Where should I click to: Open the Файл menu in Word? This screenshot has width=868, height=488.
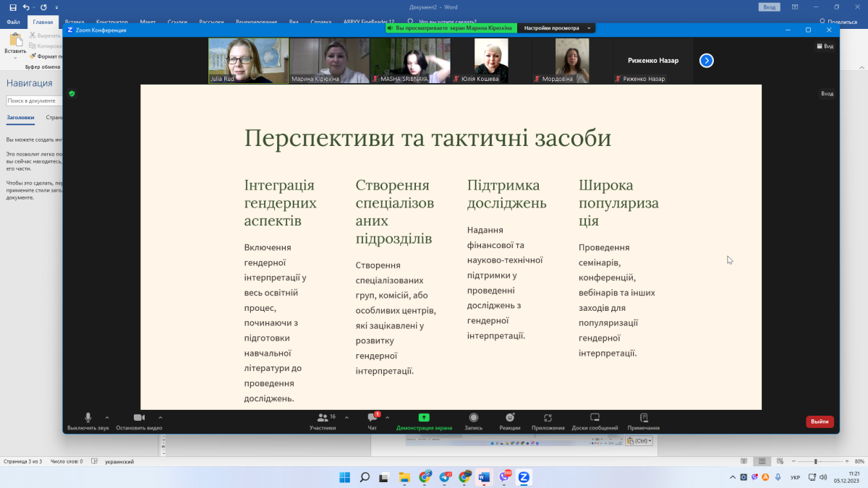pyautogui.click(x=13, y=22)
